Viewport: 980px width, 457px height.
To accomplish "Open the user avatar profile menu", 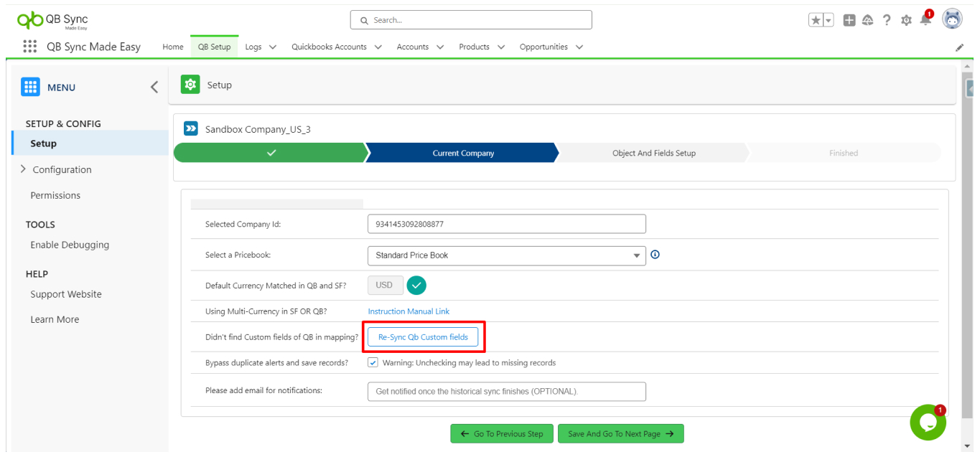I will click(952, 19).
